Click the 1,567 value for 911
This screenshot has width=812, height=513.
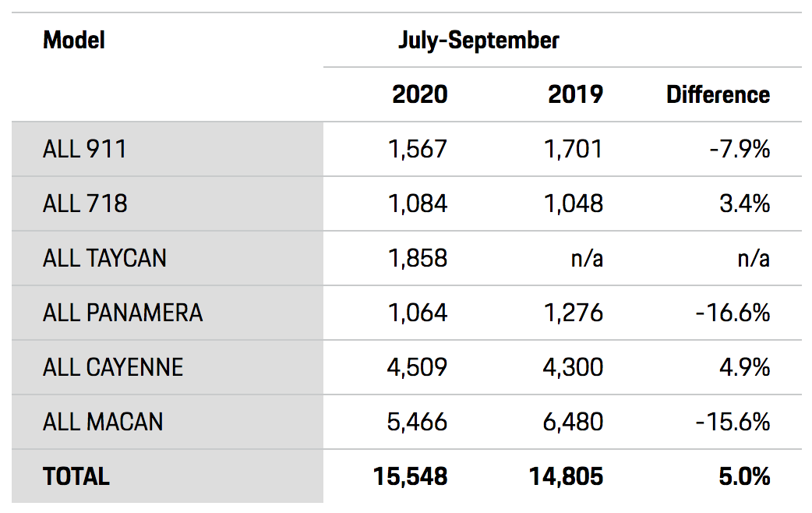[418, 149]
